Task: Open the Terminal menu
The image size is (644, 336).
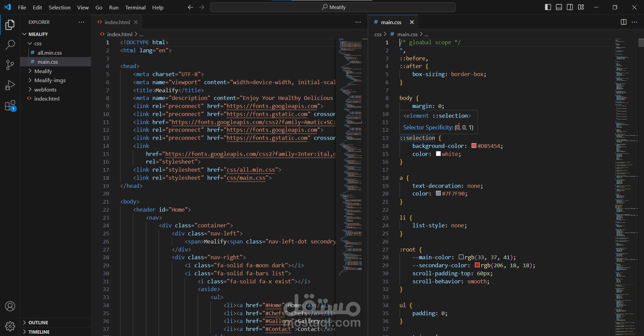Action: (x=135, y=7)
